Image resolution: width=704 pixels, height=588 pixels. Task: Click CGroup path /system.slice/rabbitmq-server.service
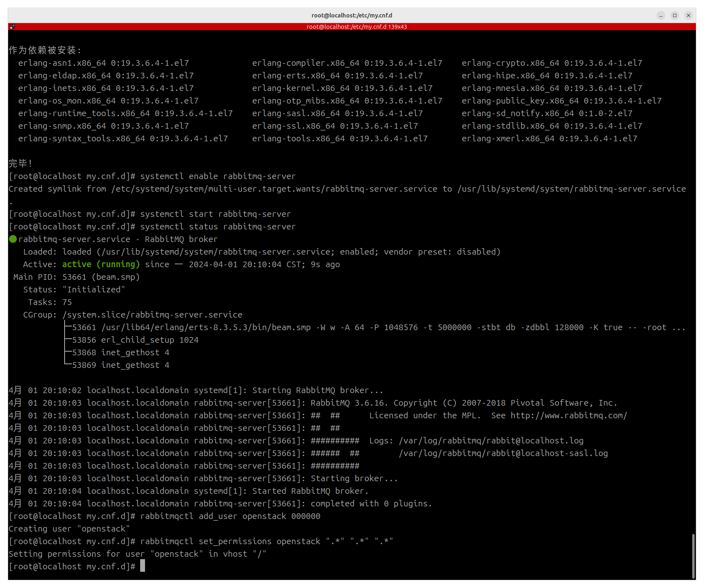(x=152, y=315)
